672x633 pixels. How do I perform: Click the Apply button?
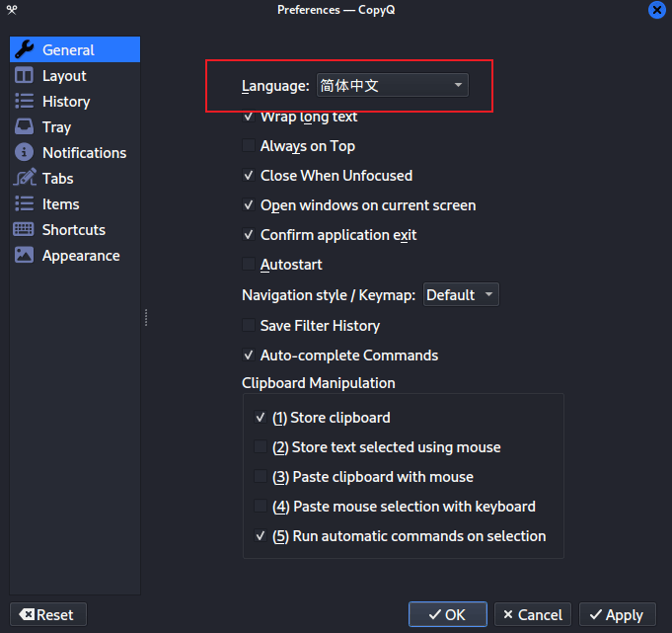617,614
